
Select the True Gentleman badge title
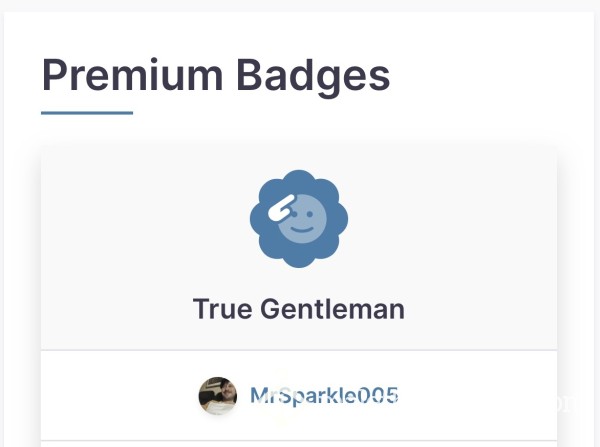tap(299, 309)
